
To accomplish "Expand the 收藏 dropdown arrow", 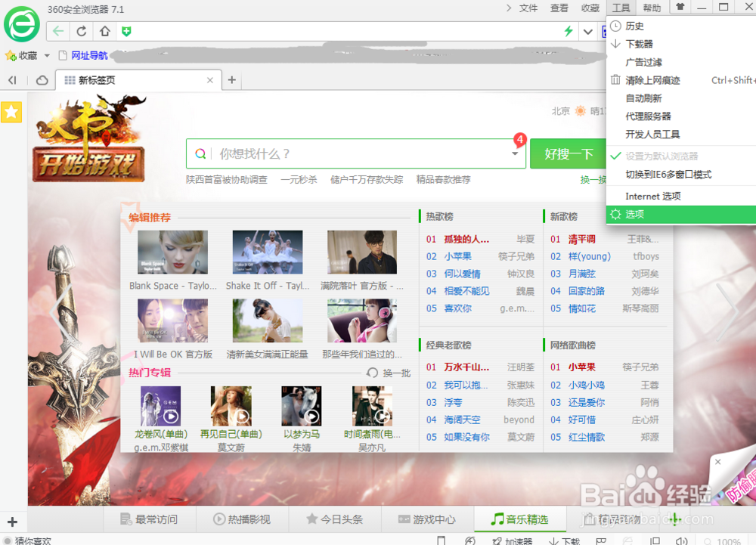I will pyautogui.click(x=47, y=56).
